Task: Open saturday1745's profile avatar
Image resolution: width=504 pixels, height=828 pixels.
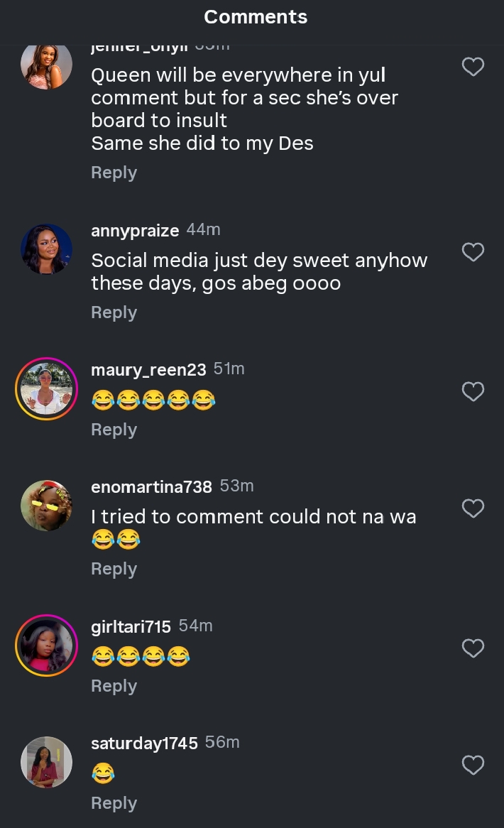Action: click(47, 762)
